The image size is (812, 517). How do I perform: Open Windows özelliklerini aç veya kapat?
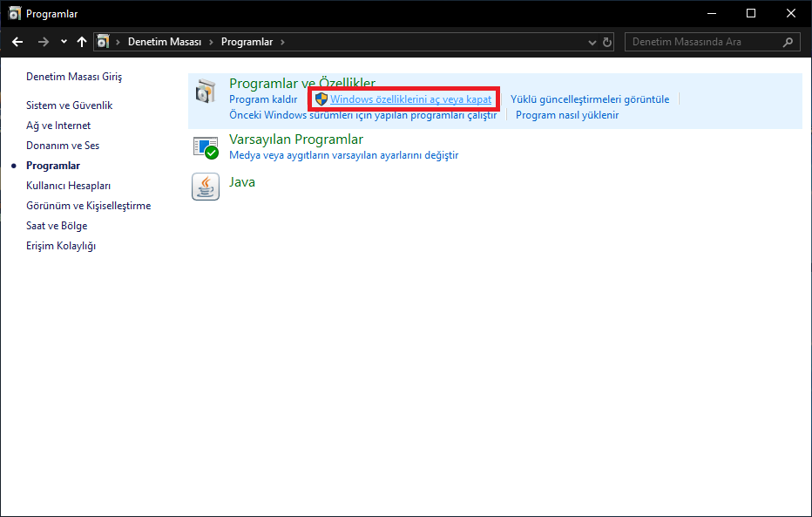410,99
